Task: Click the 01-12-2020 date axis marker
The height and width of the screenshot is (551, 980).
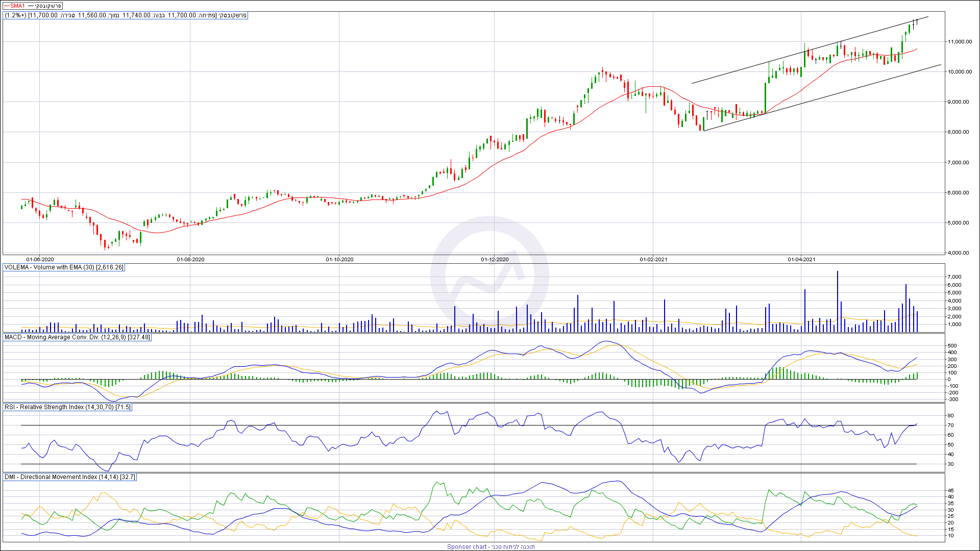Action: (x=495, y=260)
